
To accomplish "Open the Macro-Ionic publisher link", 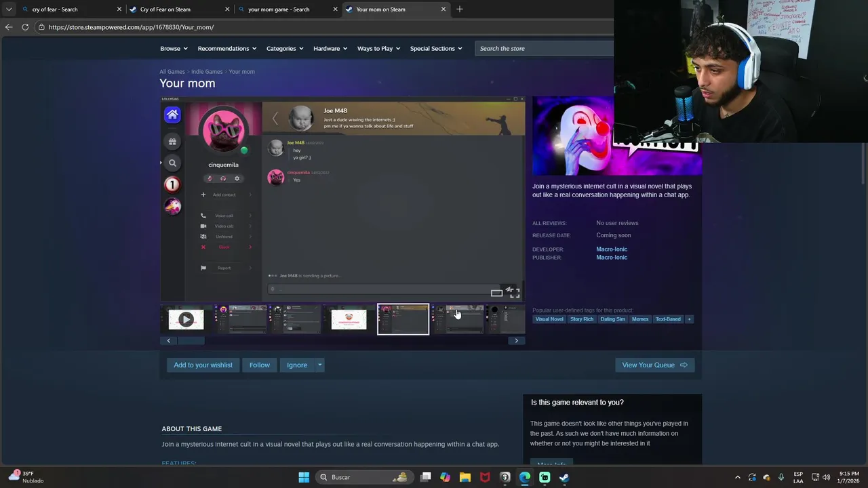I will coord(612,258).
